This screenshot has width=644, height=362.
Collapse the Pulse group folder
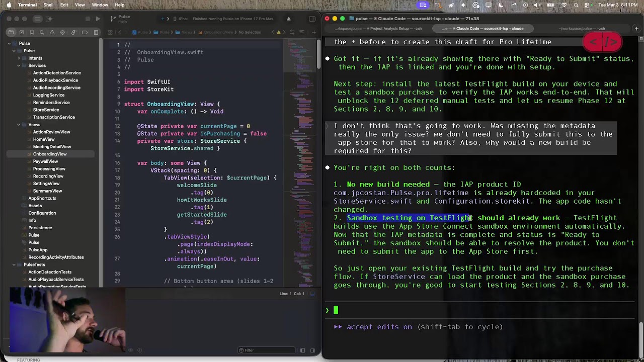pos(14,51)
